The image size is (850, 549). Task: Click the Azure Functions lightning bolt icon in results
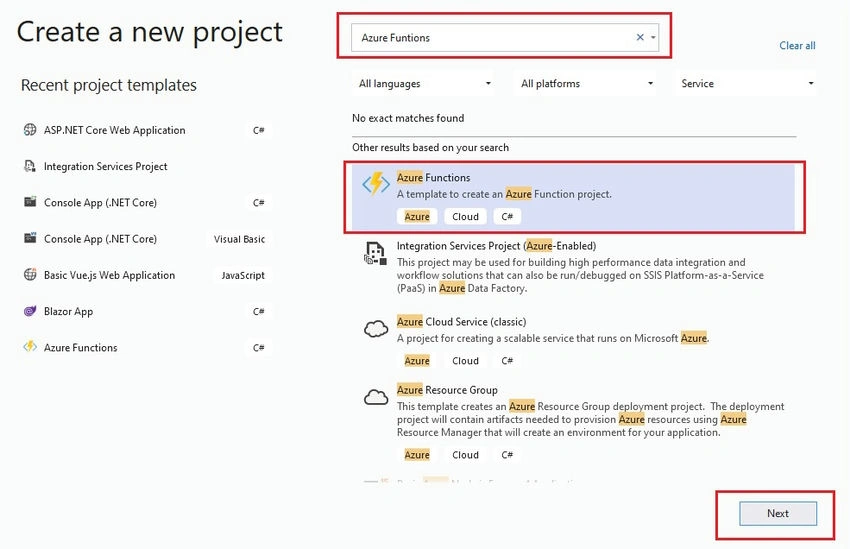pos(376,184)
